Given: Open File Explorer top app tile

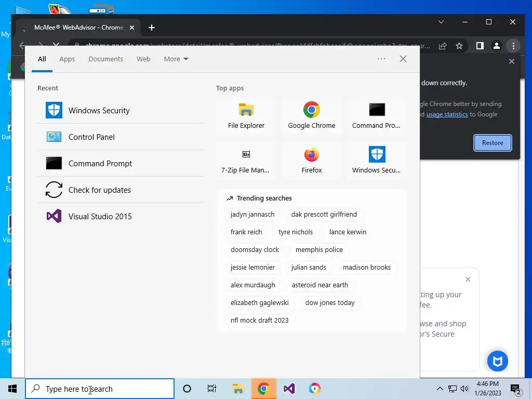Looking at the screenshot, I should pos(246,116).
